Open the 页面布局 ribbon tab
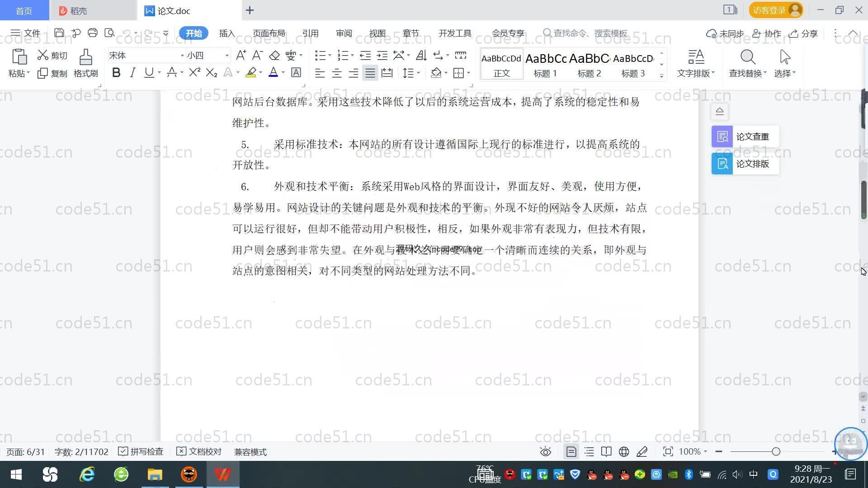The image size is (868, 488). (x=269, y=33)
